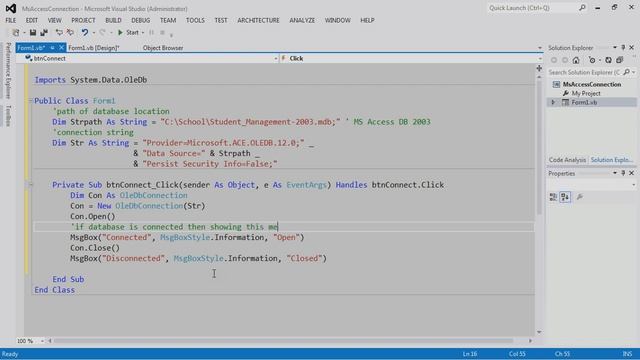The height and width of the screenshot is (360, 640).
Task: Expand the Form1.vb tree node
Action: pyautogui.click(x=553, y=102)
